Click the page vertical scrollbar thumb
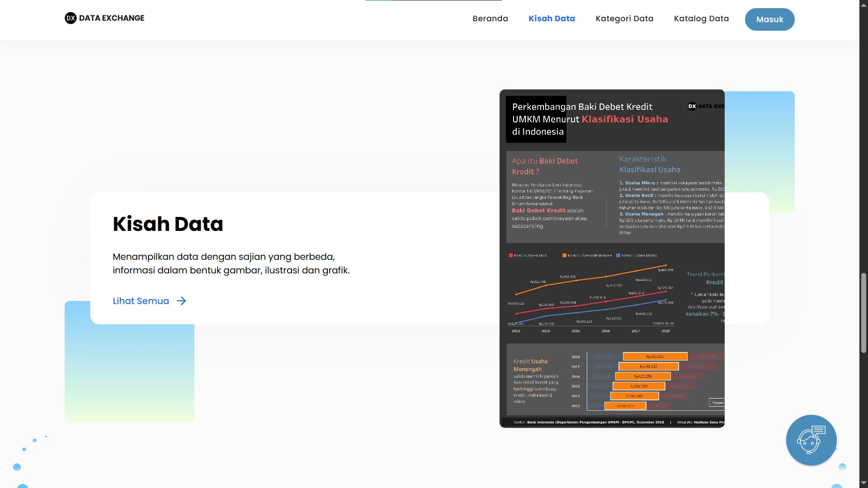 (863, 313)
